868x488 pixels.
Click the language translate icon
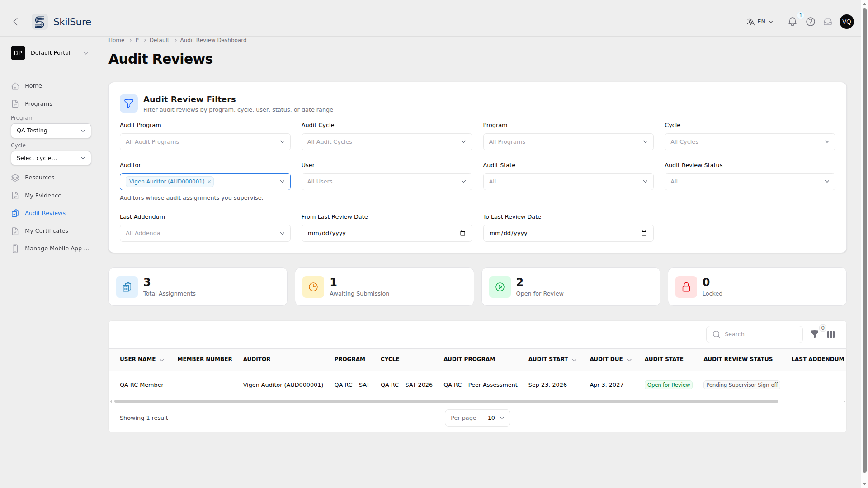click(751, 22)
